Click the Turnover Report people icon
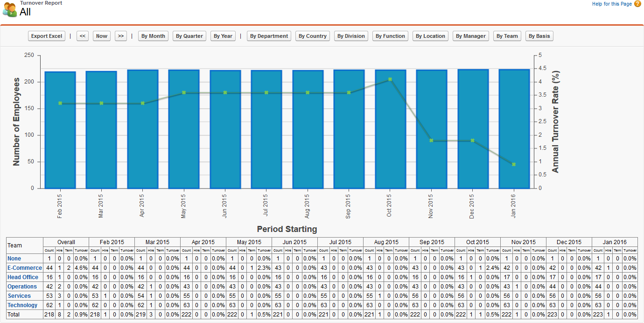The height and width of the screenshot is (323, 644). pyautogui.click(x=9, y=9)
